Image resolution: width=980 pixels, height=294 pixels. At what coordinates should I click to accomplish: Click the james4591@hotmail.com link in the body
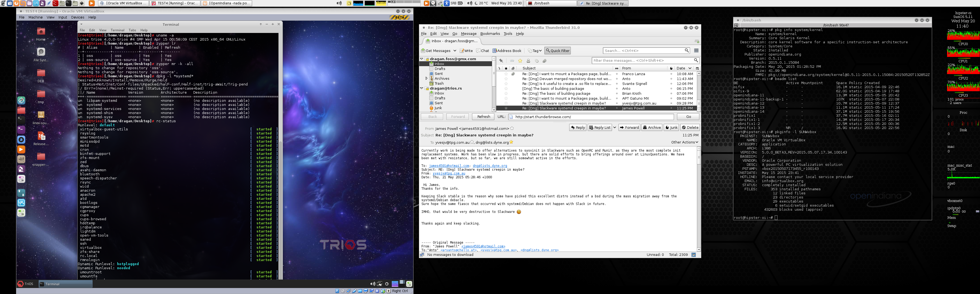[449, 166]
